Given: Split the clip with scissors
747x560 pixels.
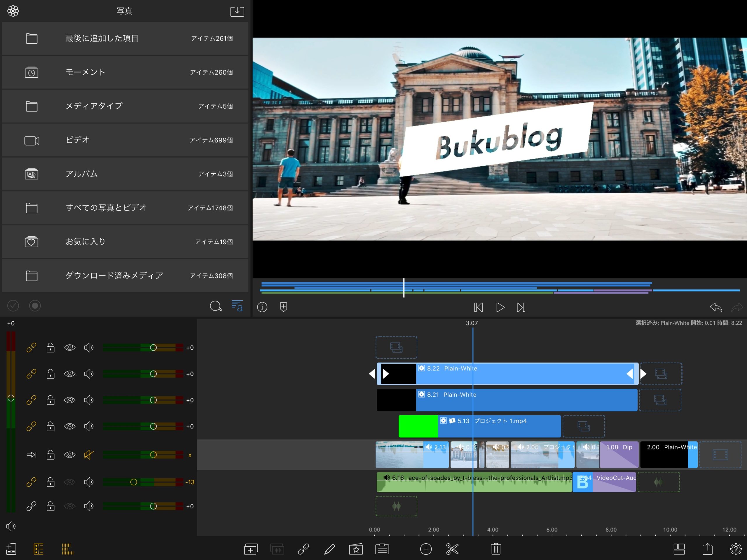Looking at the screenshot, I should point(452,549).
